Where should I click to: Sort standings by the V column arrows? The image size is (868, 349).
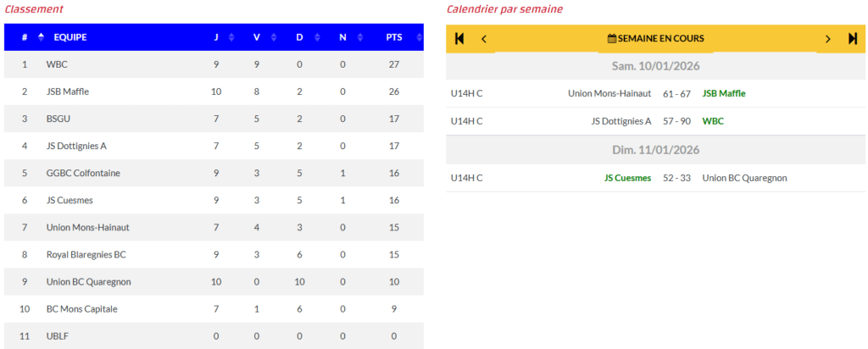[272, 37]
